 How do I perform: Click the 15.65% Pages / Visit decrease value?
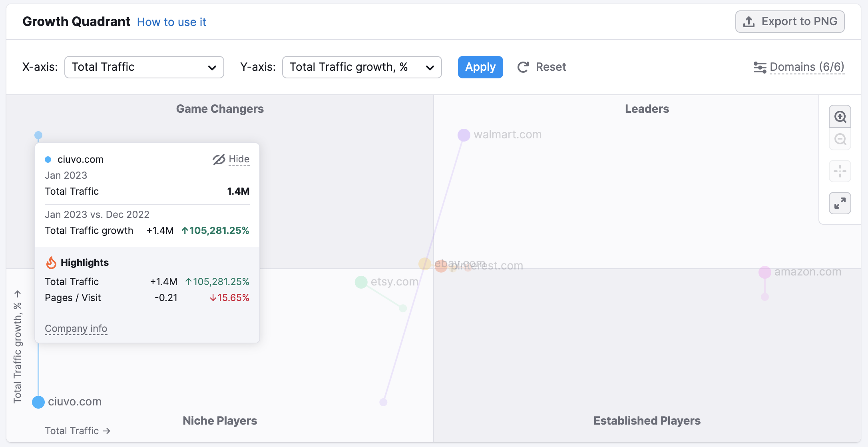(229, 298)
